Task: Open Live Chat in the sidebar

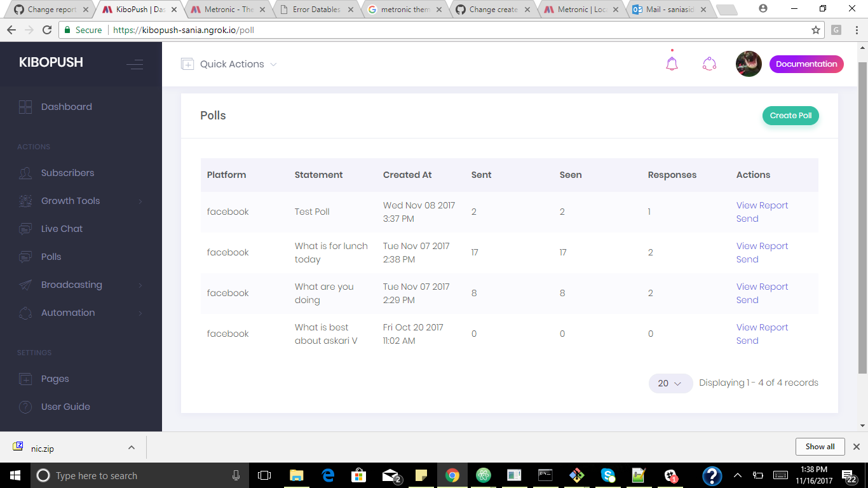Action: (62, 229)
